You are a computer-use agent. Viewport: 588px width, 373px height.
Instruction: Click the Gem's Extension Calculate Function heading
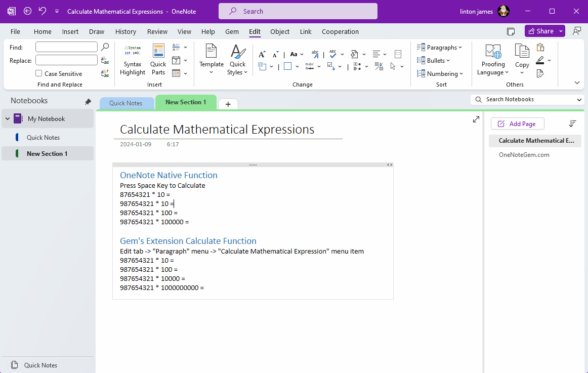pyautogui.click(x=188, y=241)
